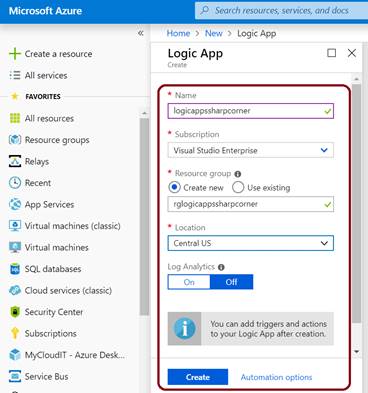The height and width of the screenshot is (393, 368).
Task: Close the Logic App blade
Action: [352, 53]
